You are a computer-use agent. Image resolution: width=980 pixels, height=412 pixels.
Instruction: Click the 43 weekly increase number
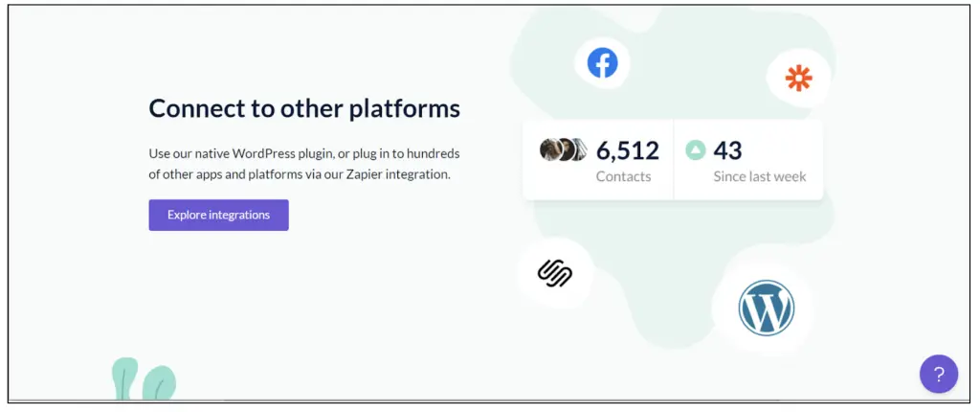point(727,150)
